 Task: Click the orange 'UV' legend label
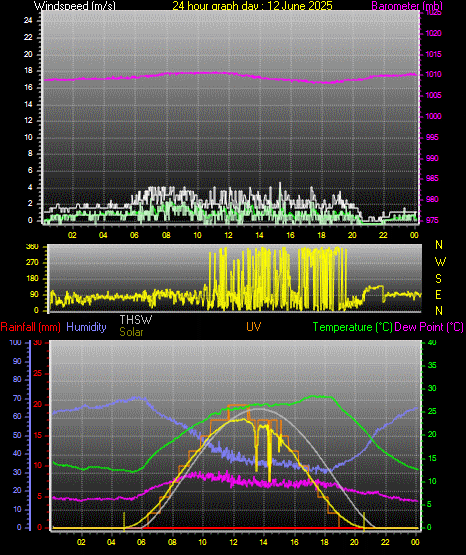click(254, 327)
